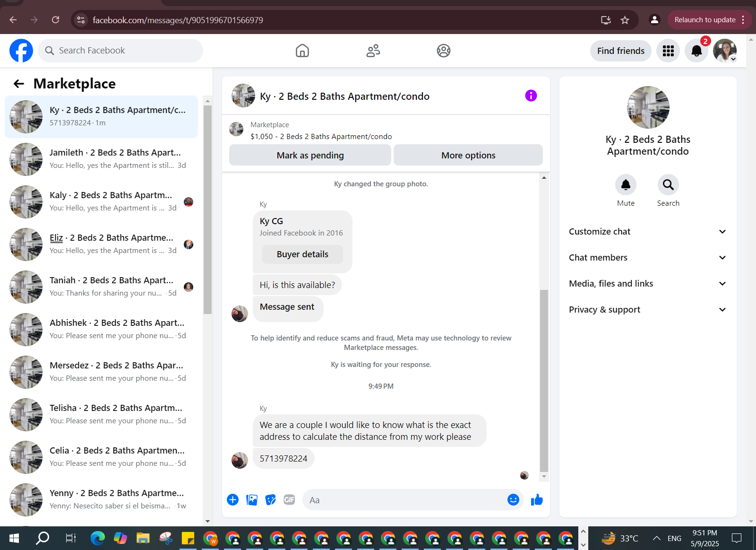Viewport: 756px width, 550px height.
Task: Click the phone number message 5713978224
Action: pos(283,459)
